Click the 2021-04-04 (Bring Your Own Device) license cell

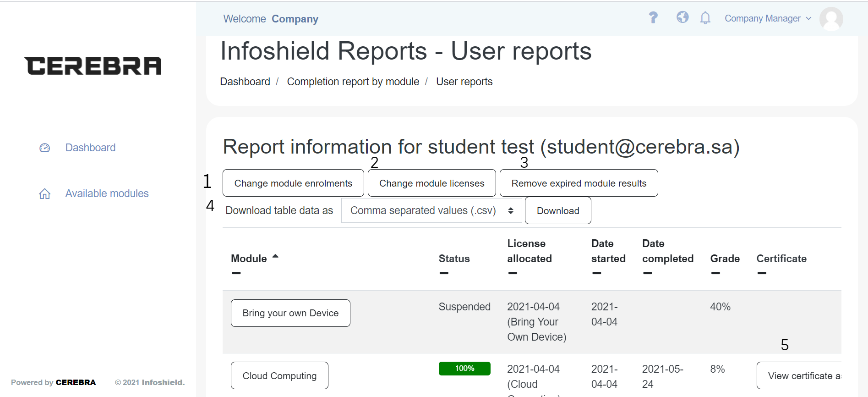[x=537, y=322]
